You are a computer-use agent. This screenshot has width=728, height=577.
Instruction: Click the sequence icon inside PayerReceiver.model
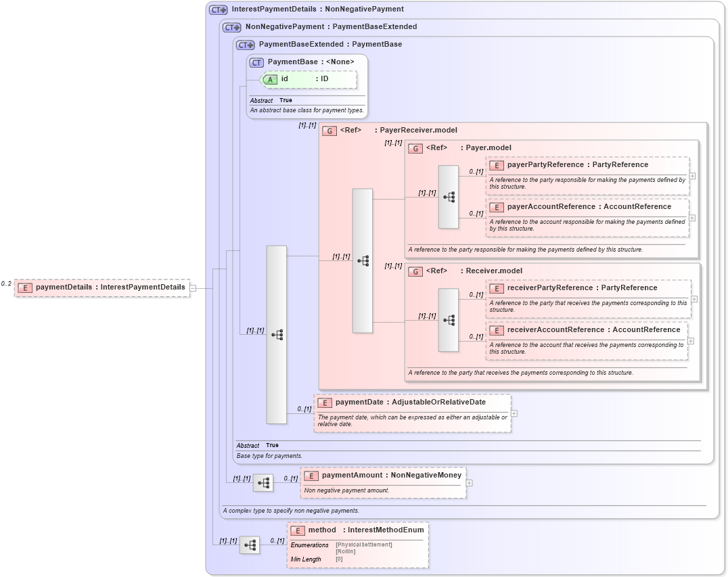(x=363, y=260)
